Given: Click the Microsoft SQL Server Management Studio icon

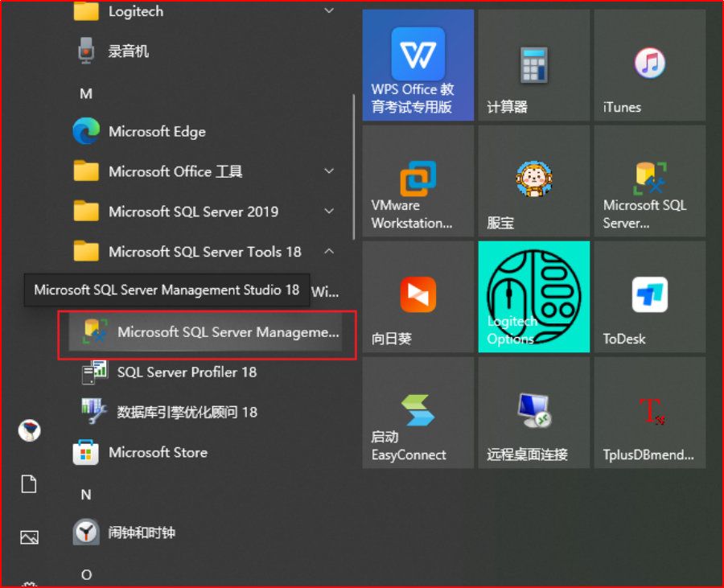Looking at the screenshot, I should tap(95, 331).
